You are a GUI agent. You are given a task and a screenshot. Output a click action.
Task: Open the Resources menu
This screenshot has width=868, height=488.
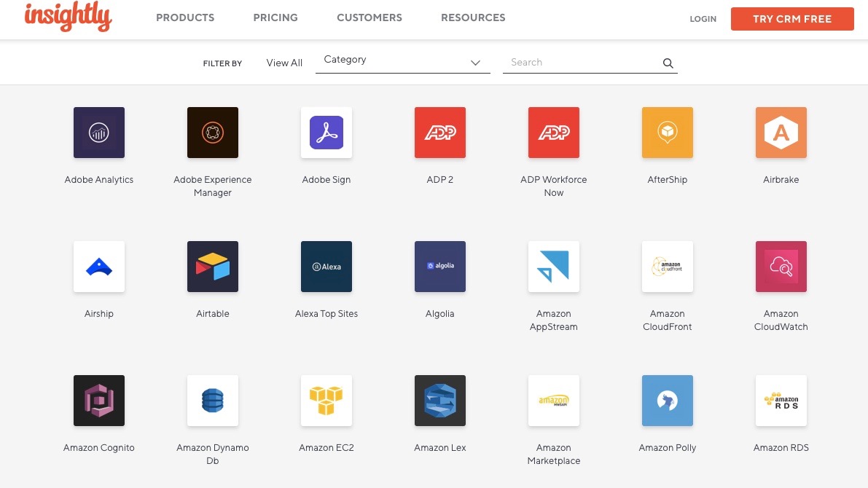click(x=473, y=17)
